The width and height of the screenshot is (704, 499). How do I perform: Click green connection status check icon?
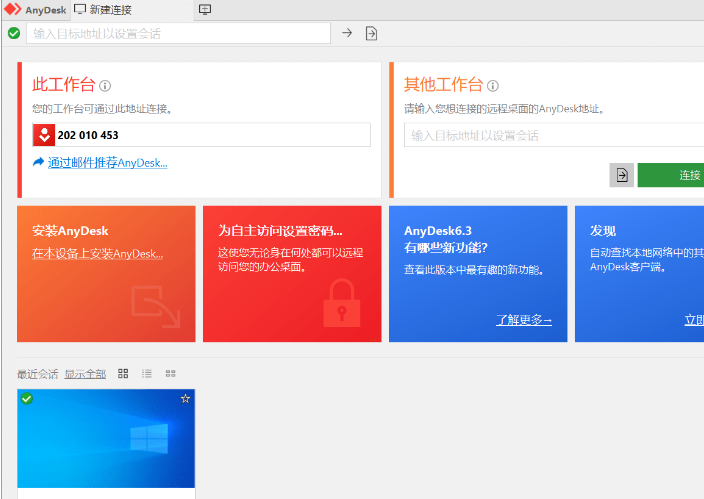click(x=14, y=33)
